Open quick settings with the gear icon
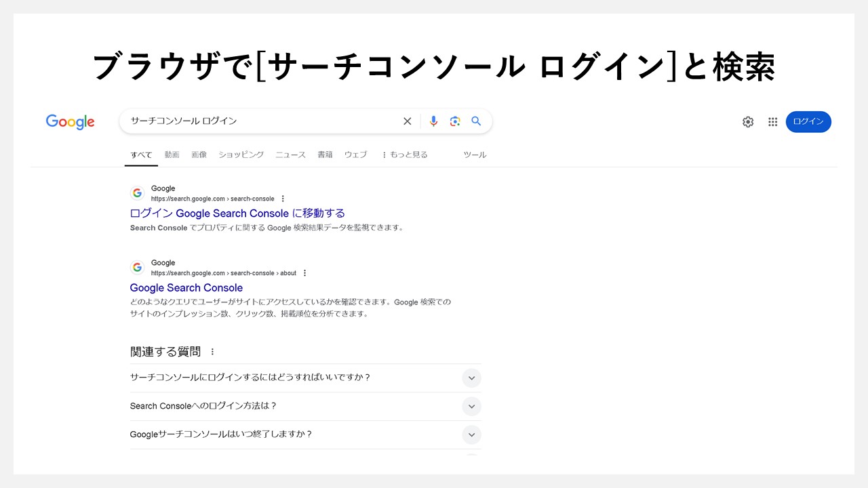The image size is (868, 488). tap(748, 121)
